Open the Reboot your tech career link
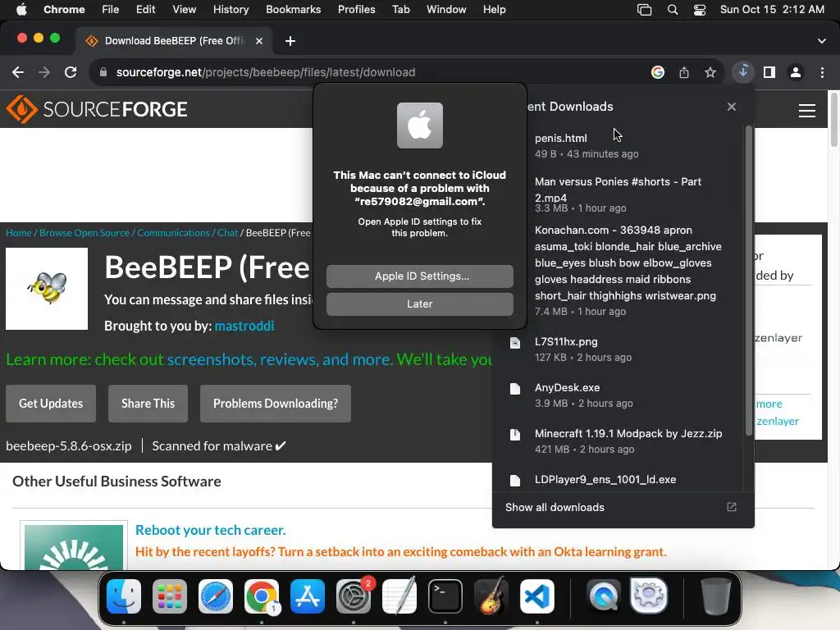840x630 pixels. click(211, 530)
